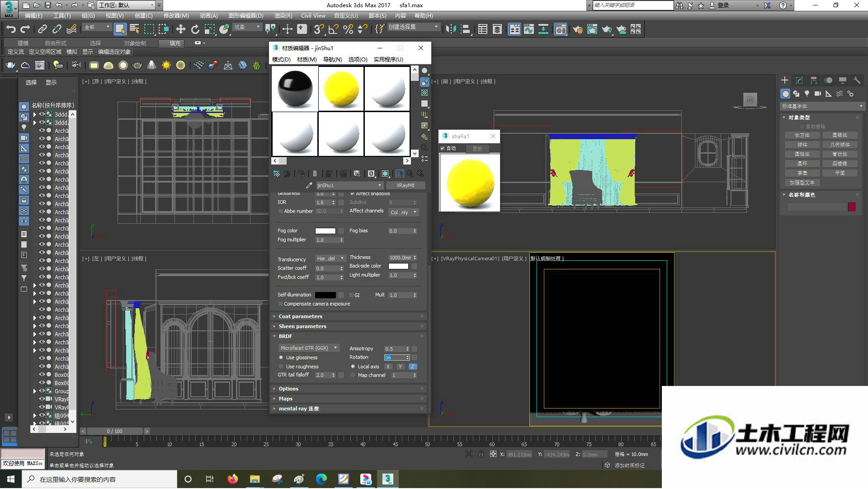Click Get Material icon in material editor
Viewport: 868px width, 489px height.
point(276,174)
